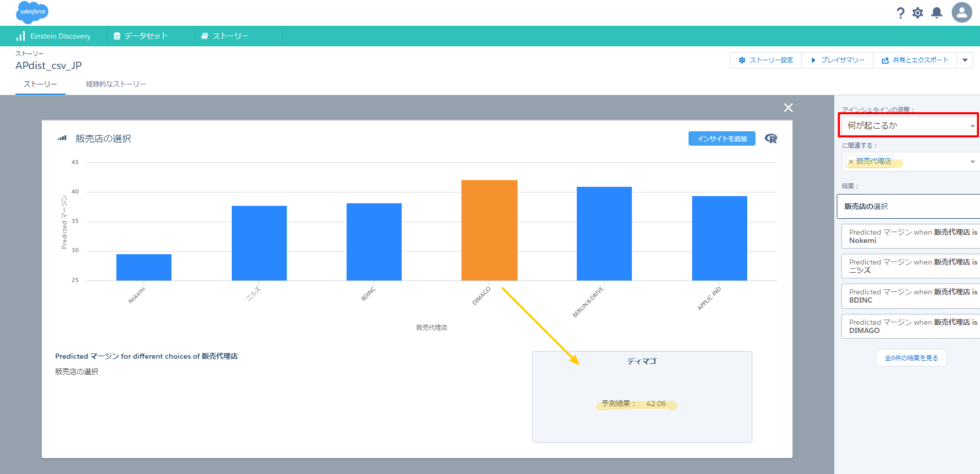Select the Predicted マージン BDINC result
This screenshot has width=980, height=474.
pyautogui.click(x=910, y=296)
